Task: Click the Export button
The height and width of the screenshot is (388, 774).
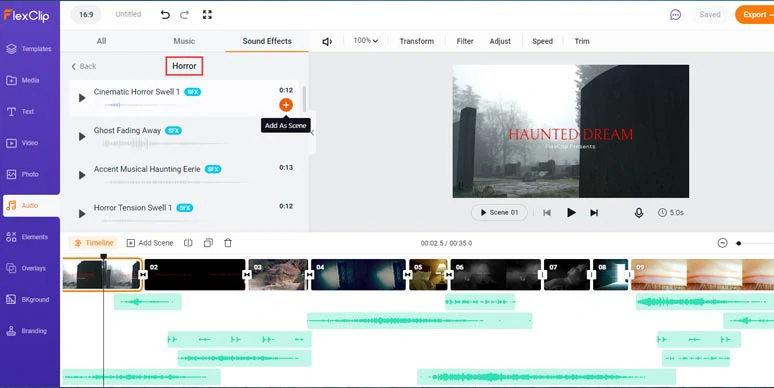Action: [x=754, y=15]
